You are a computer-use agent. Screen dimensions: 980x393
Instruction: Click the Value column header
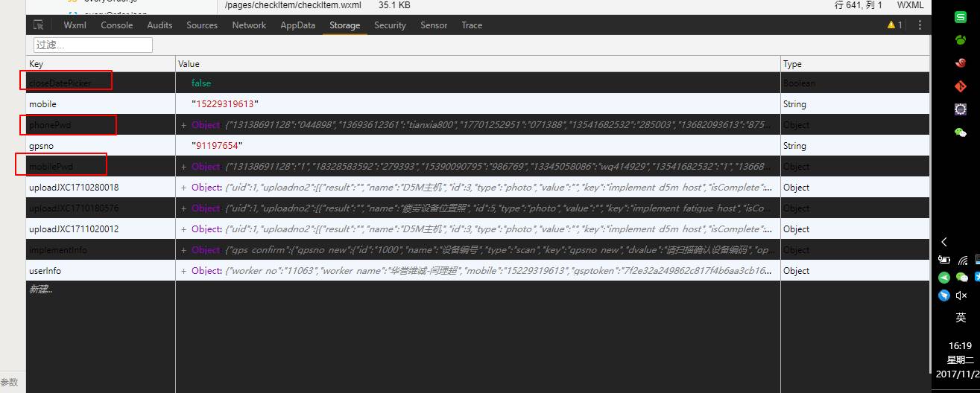click(478, 64)
